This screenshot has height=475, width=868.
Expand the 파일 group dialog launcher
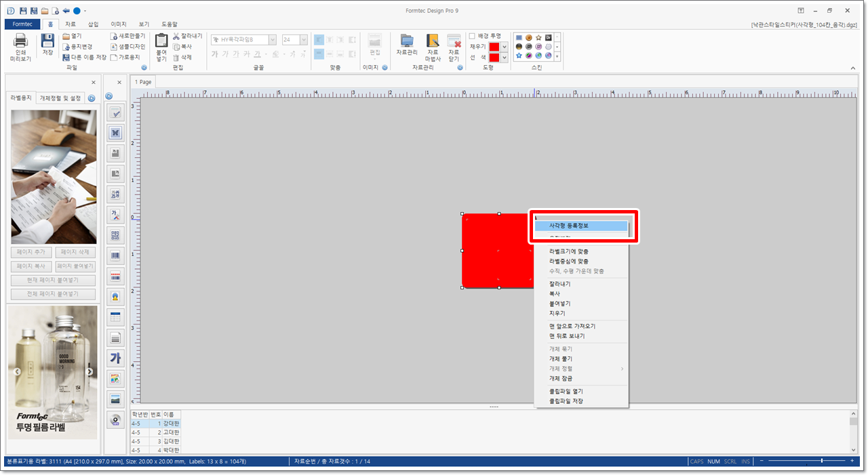coord(143,68)
